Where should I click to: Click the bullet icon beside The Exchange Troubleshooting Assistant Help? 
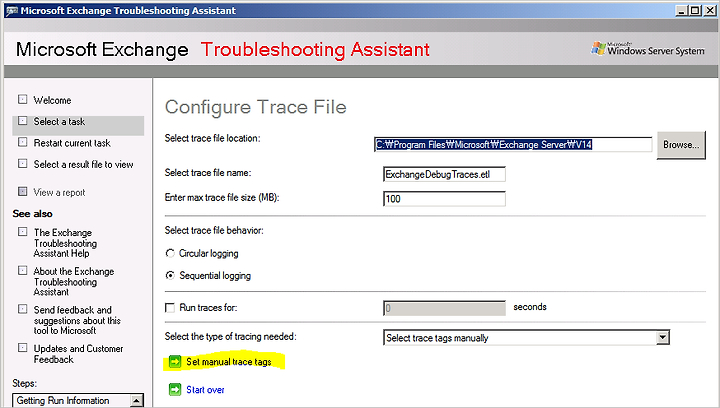(x=22, y=232)
